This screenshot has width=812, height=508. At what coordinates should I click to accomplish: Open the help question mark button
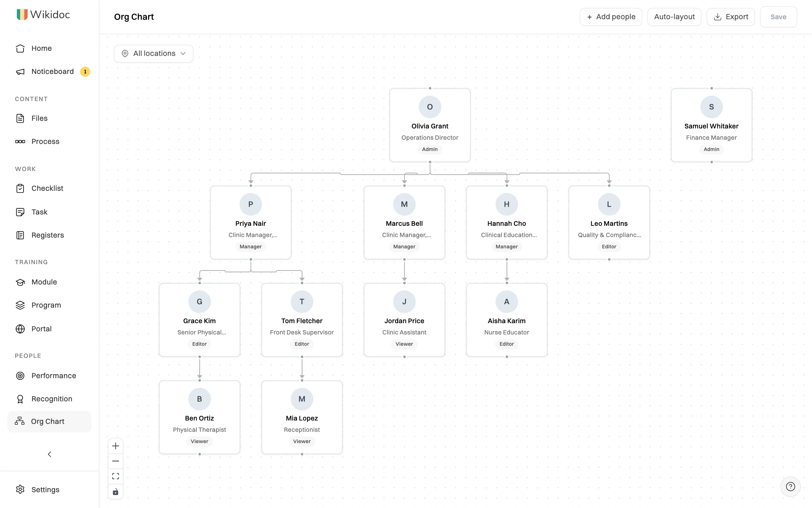[x=790, y=487]
